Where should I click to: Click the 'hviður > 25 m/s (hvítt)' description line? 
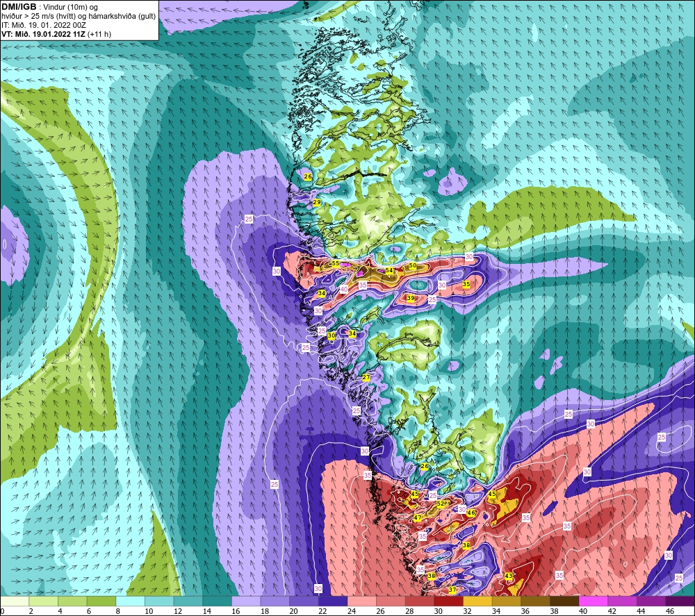coord(79,17)
